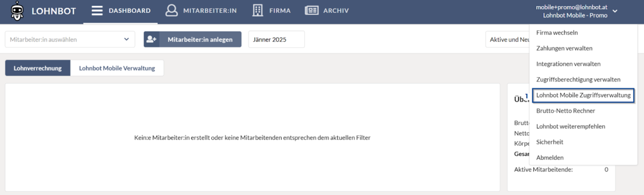
Task: Click the Lohnbot robot logo icon
Action: (17, 10)
